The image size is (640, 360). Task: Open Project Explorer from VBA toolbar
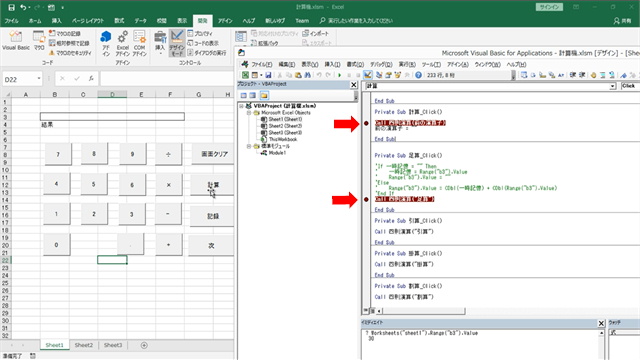click(379, 75)
